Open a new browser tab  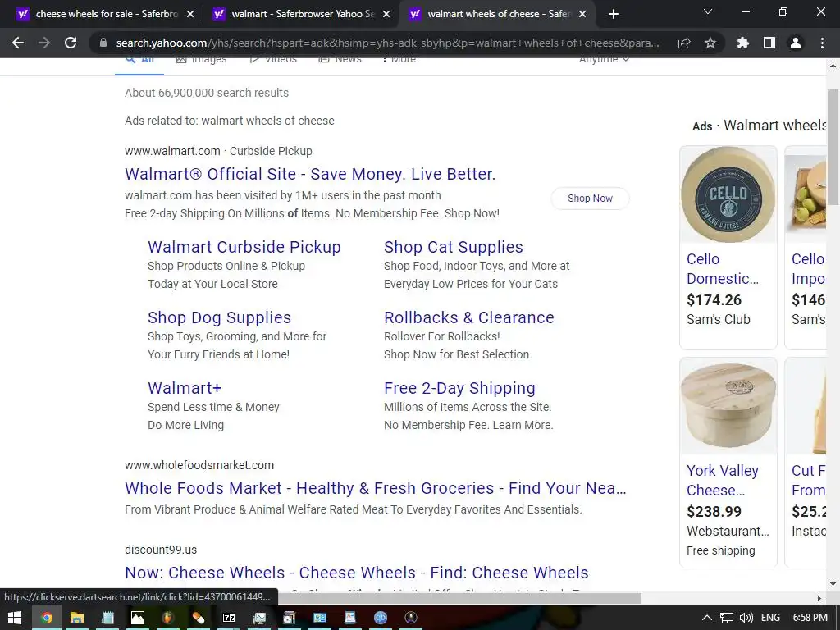click(614, 14)
